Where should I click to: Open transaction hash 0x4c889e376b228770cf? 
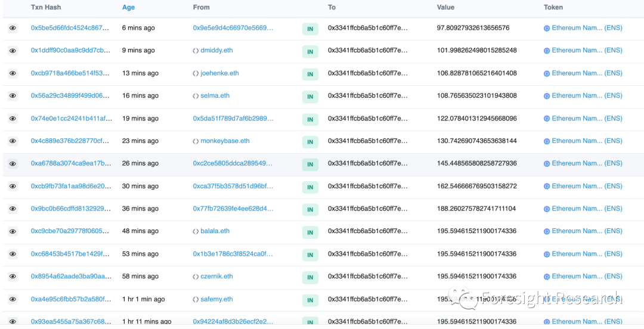[70, 141]
